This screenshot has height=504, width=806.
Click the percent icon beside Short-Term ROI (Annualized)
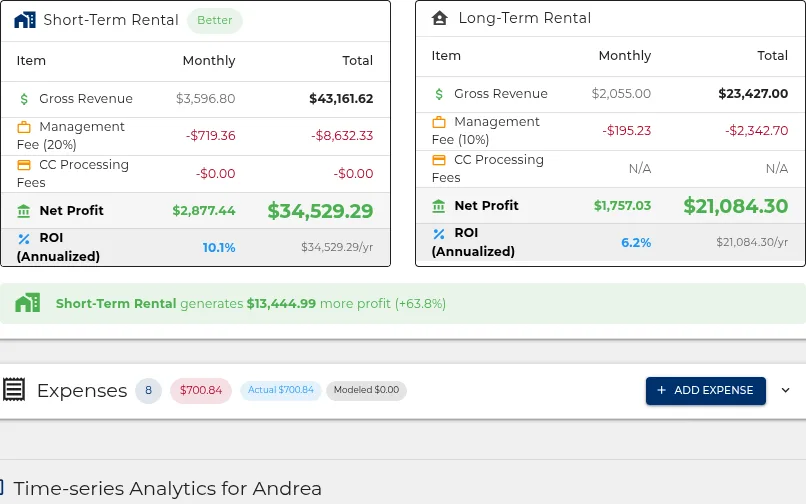point(24,239)
